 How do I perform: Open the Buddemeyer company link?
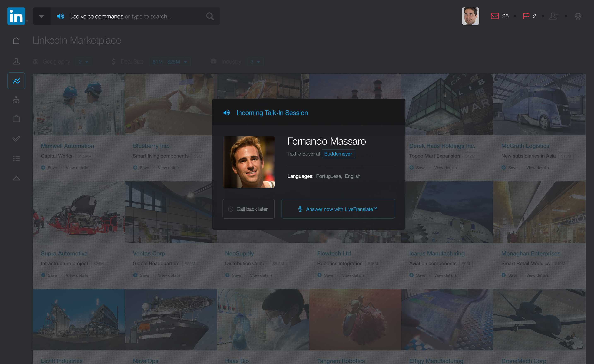(338, 154)
